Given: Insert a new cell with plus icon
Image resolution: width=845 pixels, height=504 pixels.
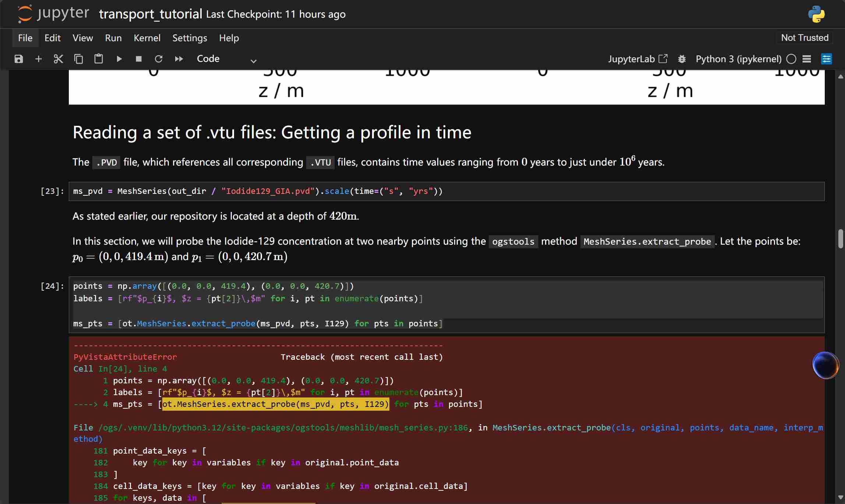Looking at the screenshot, I should (39, 59).
